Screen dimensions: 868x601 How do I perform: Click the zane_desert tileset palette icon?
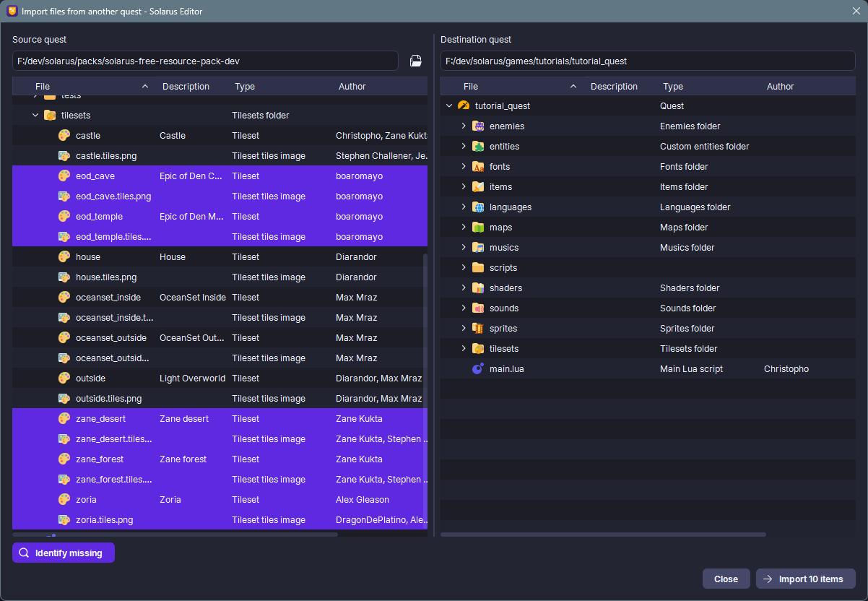coord(64,418)
